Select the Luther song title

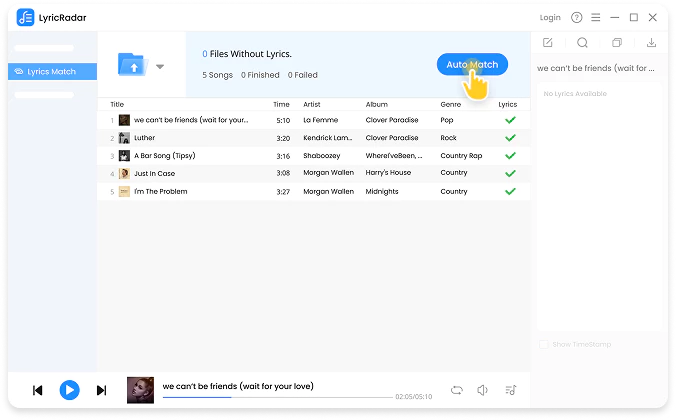pos(144,138)
